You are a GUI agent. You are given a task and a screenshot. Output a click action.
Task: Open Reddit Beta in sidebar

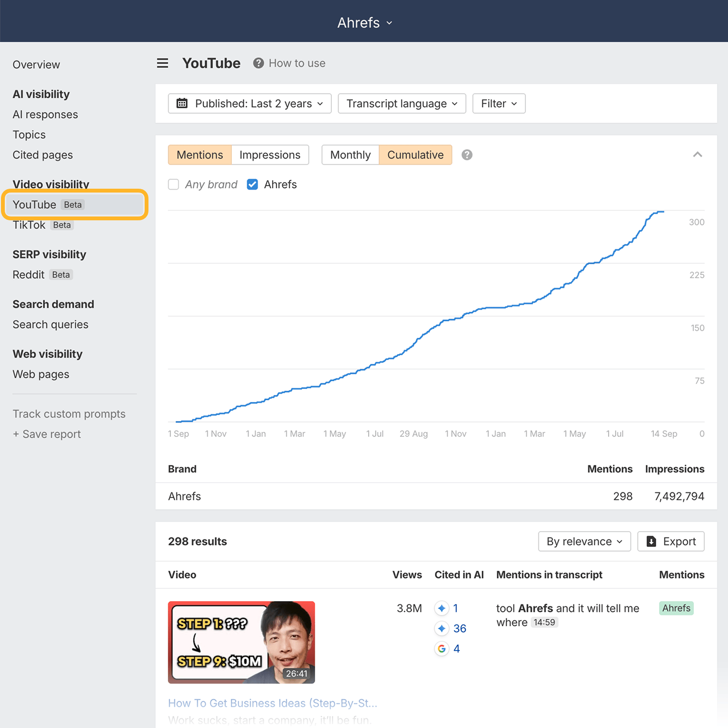click(43, 274)
